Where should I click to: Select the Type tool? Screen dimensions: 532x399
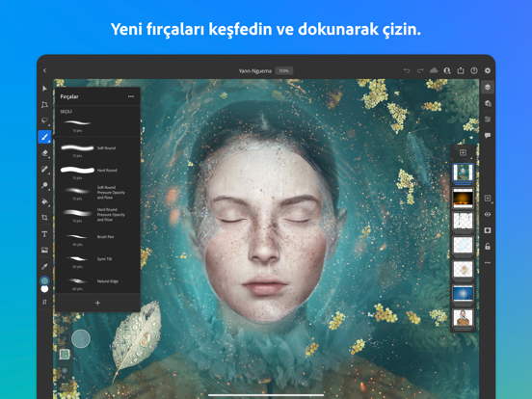pos(44,234)
